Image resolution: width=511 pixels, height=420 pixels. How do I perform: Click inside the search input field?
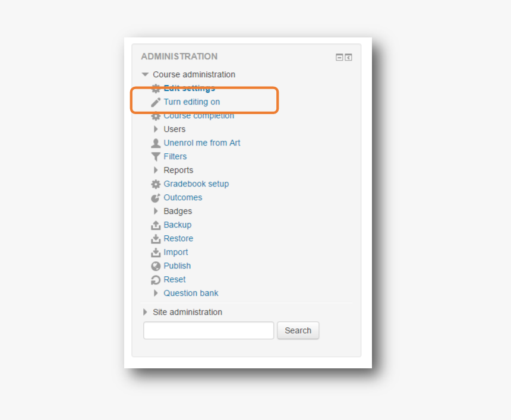click(208, 330)
